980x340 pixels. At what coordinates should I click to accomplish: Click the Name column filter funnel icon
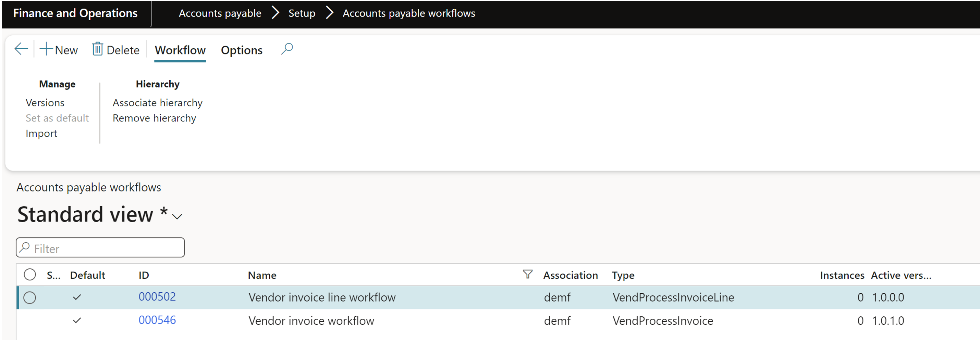(527, 274)
